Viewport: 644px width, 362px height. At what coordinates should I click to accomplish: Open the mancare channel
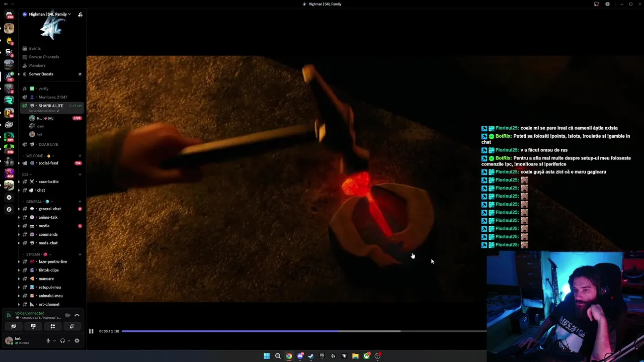(46, 279)
